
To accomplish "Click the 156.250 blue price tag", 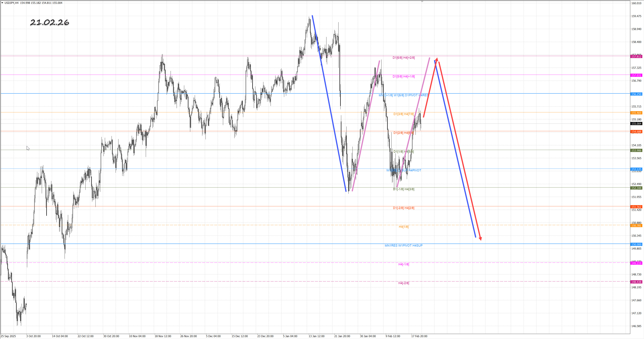I will 636,94.
